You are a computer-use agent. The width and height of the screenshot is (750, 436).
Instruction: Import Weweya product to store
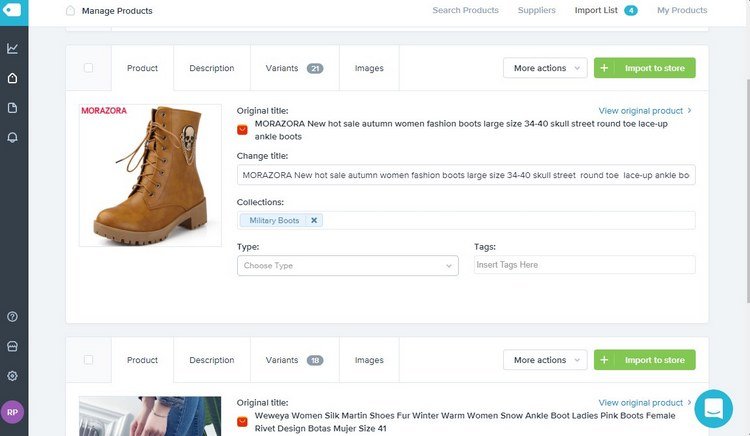coord(645,360)
